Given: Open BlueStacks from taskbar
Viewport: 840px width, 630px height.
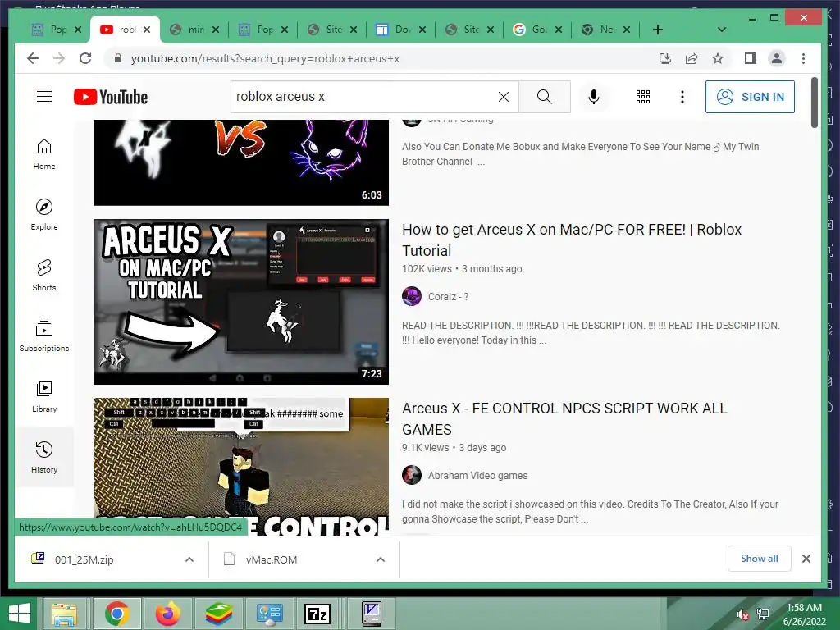Looking at the screenshot, I should 219,614.
